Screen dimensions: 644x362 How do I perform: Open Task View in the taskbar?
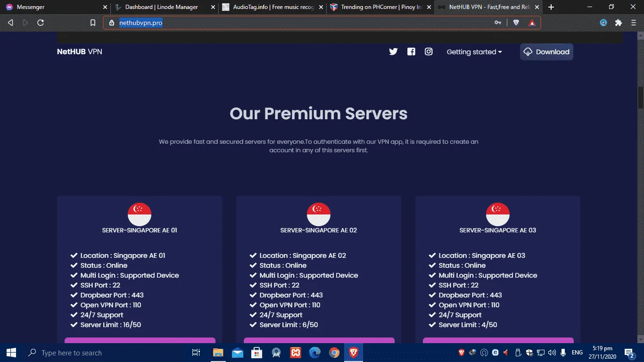pyautogui.click(x=196, y=353)
